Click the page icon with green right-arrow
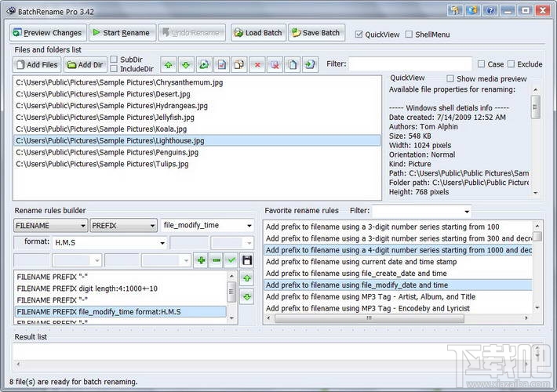Image resolution: width=557 pixels, height=392 pixels. point(310,64)
